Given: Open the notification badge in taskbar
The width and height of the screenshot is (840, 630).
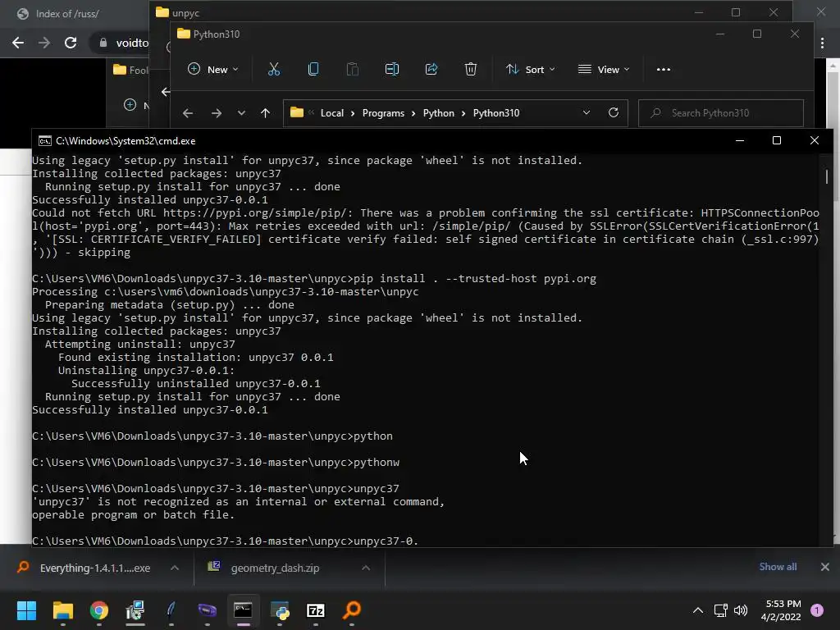Looking at the screenshot, I should tap(817, 610).
